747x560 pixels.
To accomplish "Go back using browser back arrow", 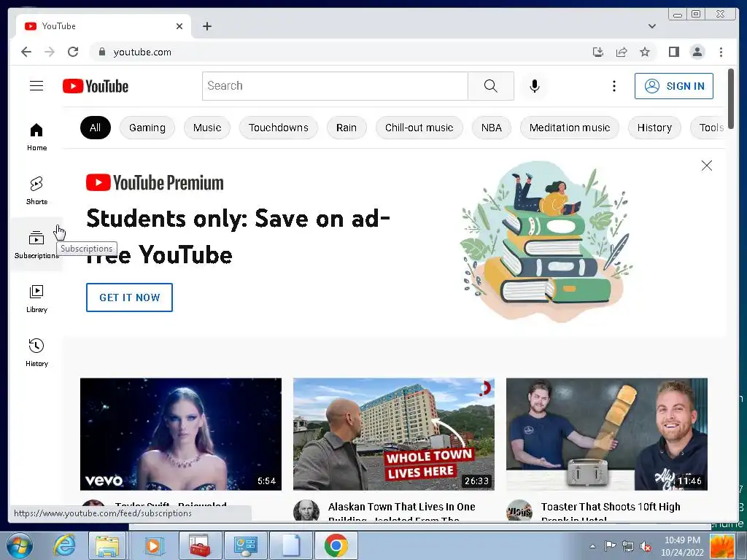I will [26, 52].
